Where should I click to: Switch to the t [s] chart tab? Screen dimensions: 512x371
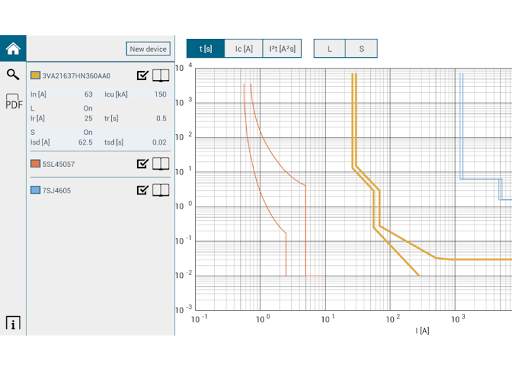pos(206,49)
